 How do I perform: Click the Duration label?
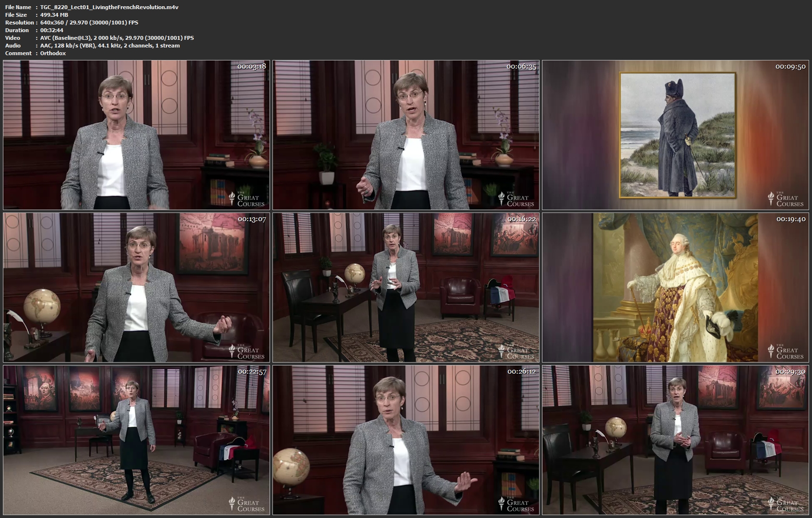17,30
